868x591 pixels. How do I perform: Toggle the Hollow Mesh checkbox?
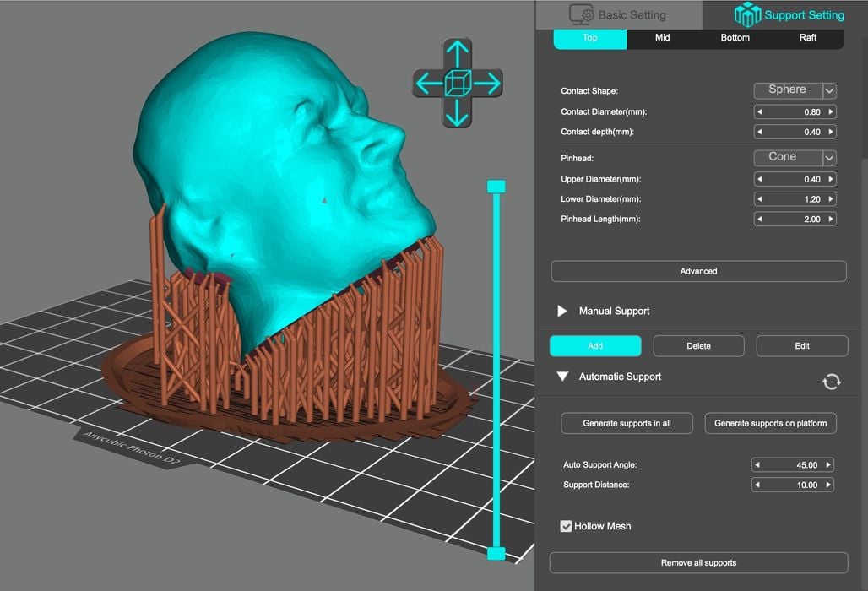click(x=567, y=526)
